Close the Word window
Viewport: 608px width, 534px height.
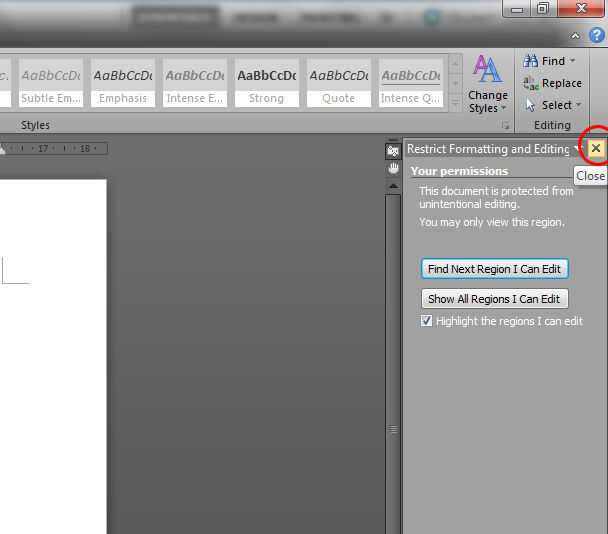pos(582,9)
